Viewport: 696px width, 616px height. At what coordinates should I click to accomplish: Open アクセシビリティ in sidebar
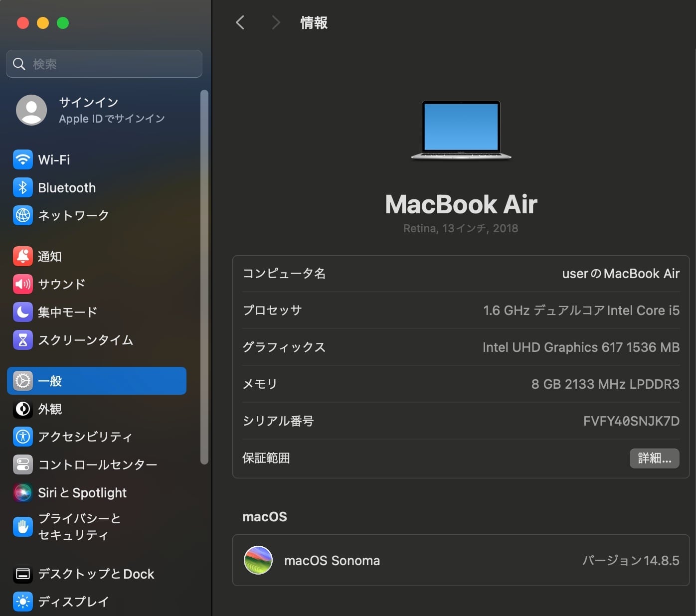(x=97, y=437)
